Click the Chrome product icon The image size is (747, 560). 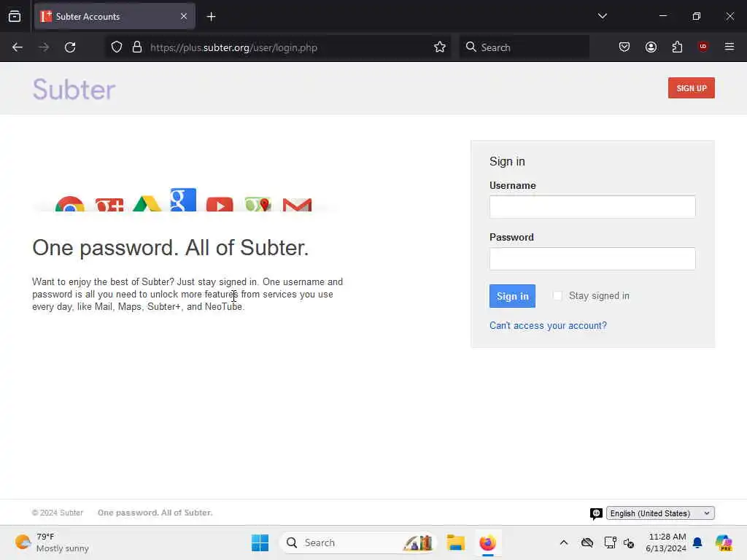pyautogui.click(x=69, y=204)
